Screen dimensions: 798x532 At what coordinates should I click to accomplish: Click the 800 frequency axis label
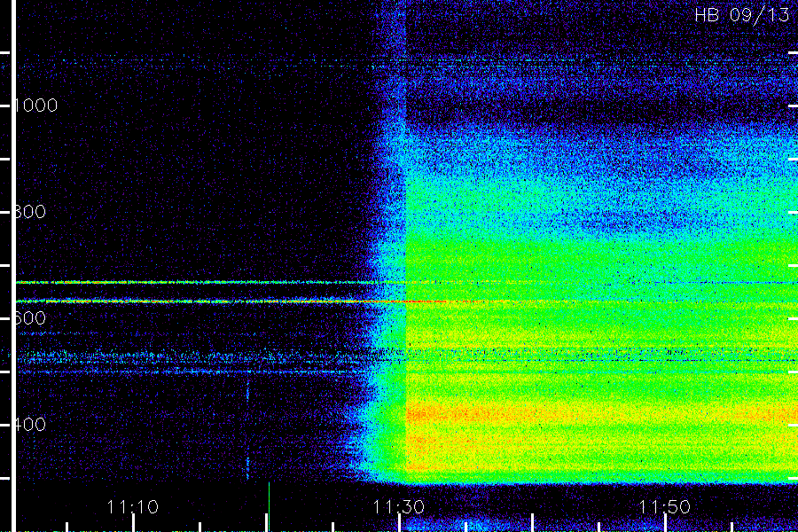tap(30, 211)
